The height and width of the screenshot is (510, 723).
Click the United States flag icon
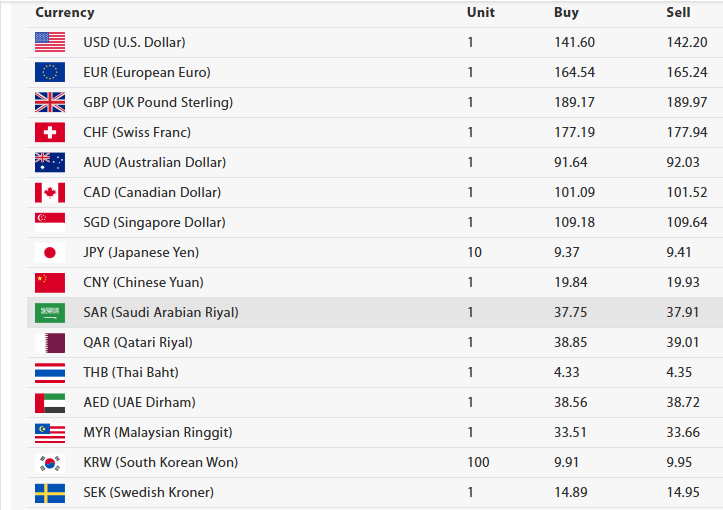(49, 42)
